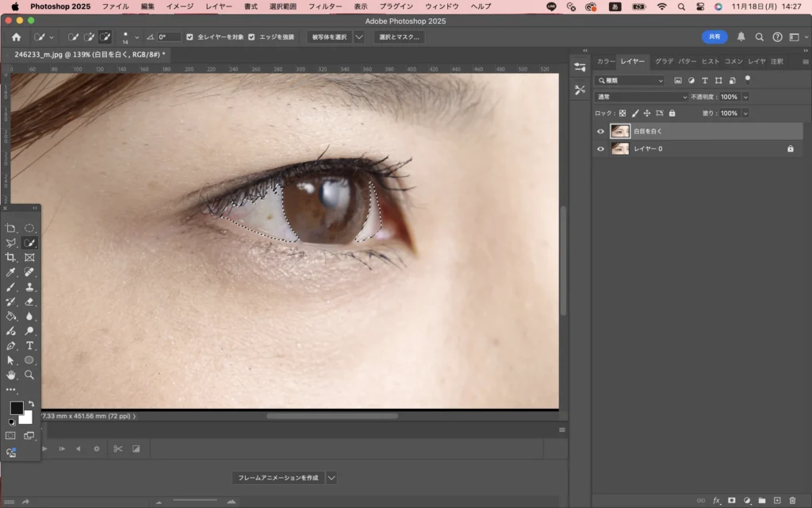This screenshot has width=812, height=508.
Task: Select the Pen tool
Action: pyautogui.click(x=11, y=346)
